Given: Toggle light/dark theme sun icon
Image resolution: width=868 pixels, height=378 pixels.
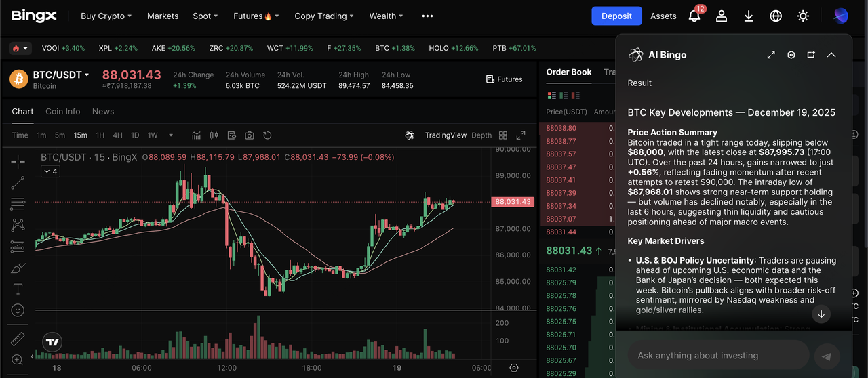Looking at the screenshot, I should (x=803, y=16).
